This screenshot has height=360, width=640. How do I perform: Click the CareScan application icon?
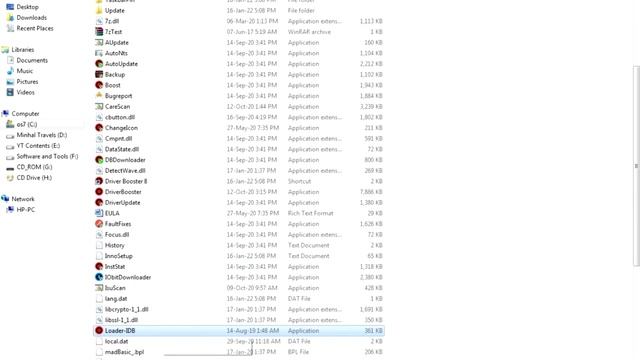(x=99, y=106)
